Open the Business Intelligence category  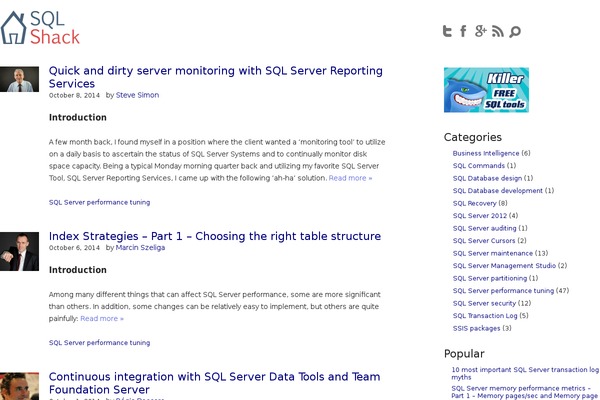[486, 153]
